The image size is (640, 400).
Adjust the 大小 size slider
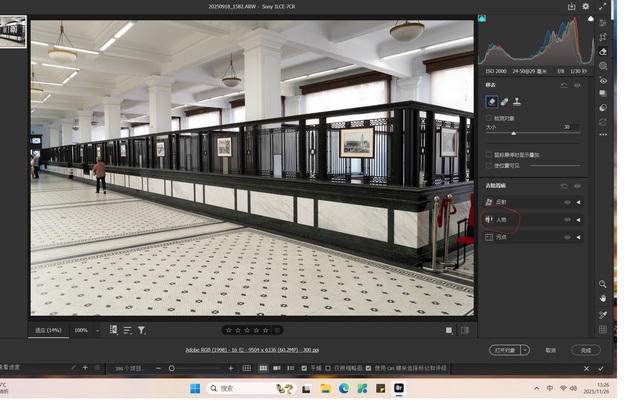[514, 133]
